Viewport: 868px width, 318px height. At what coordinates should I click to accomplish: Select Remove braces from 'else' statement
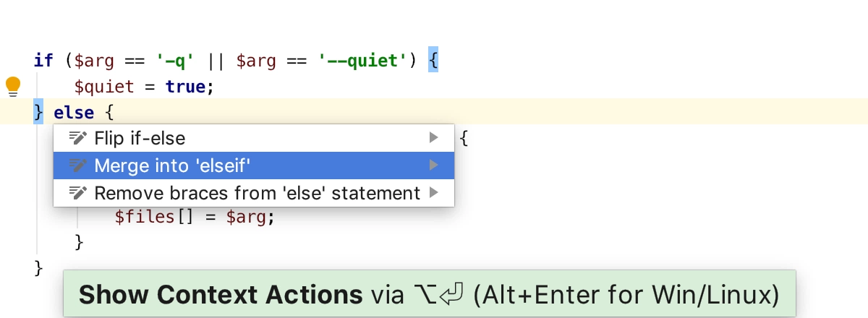click(254, 193)
